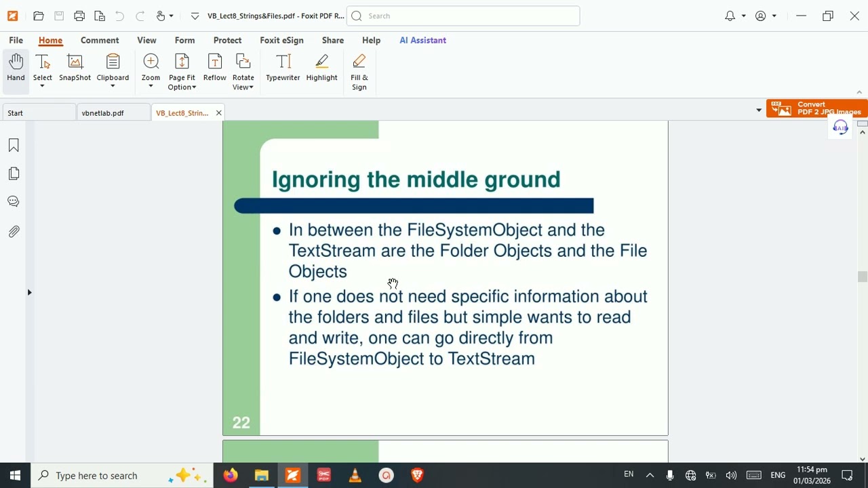Viewport: 868px width, 488px height.
Task: Click the Open file folder icon
Action: tap(39, 16)
